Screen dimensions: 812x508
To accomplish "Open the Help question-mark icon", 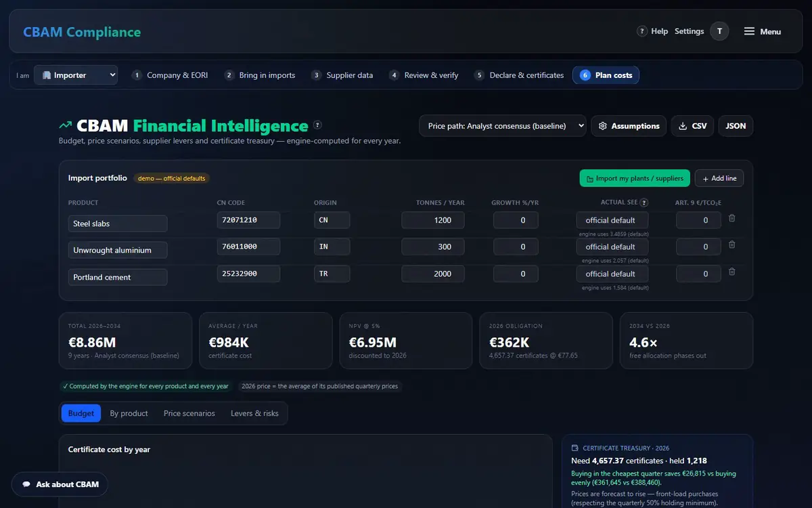I will pos(642,31).
